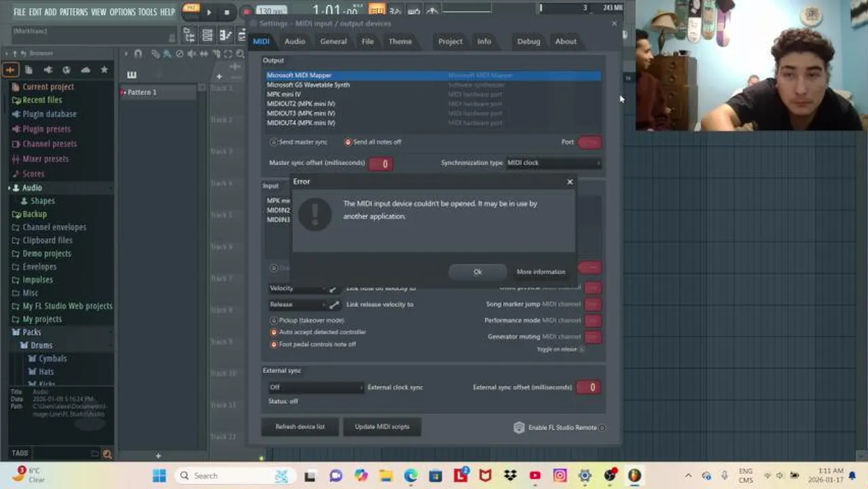Image resolution: width=868 pixels, height=489 pixels.
Task: Toggle Foot pedal controls note off
Action: [x=274, y=344]
